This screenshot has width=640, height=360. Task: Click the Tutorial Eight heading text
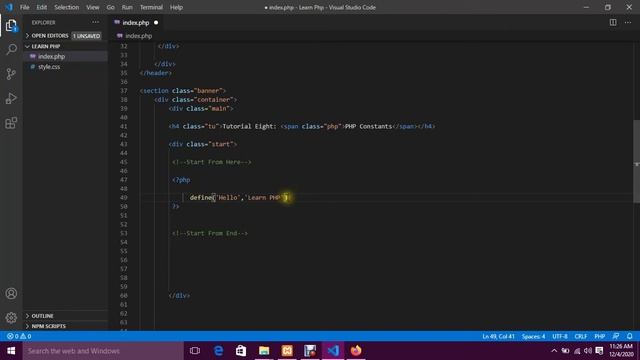coord(249,127)
